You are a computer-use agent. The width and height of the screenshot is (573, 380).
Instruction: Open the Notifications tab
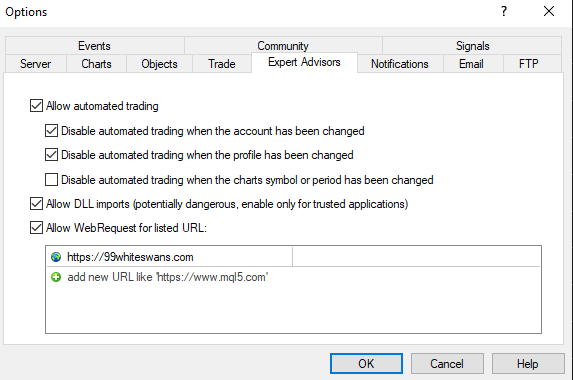[x=400, y=64]
